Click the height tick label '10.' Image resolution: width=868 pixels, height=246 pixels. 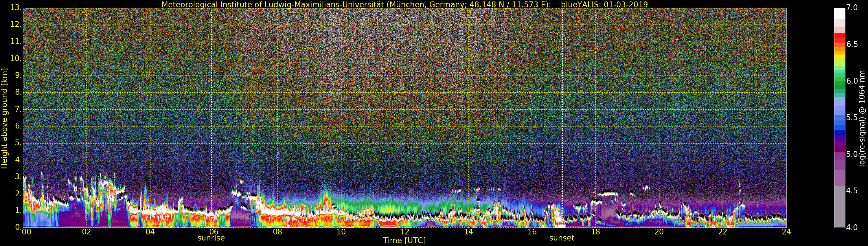(x=16, y=58)
